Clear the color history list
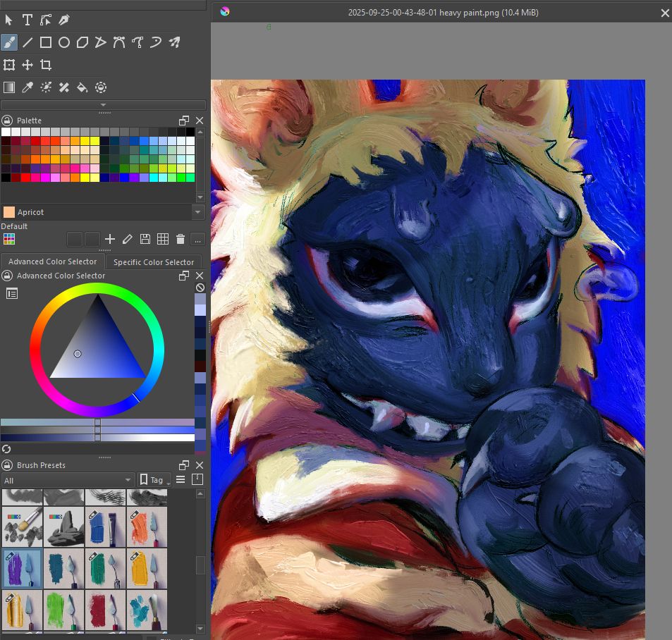The image size is (672, 640). tap(200, 288)
